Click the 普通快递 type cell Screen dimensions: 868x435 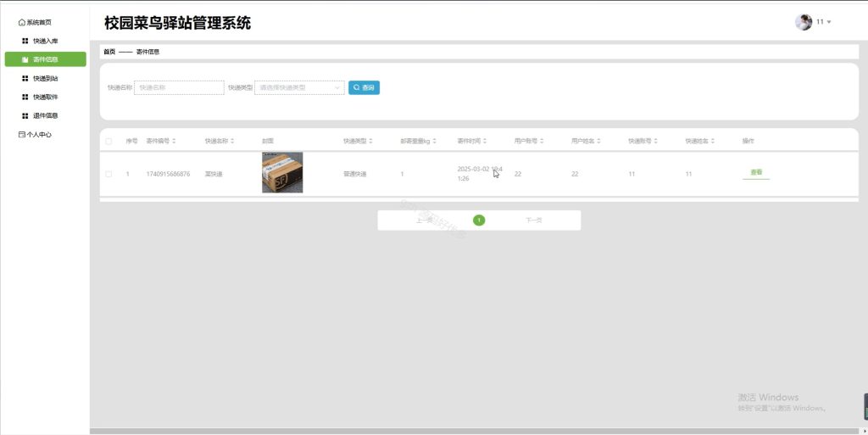(x=355, y=174)
